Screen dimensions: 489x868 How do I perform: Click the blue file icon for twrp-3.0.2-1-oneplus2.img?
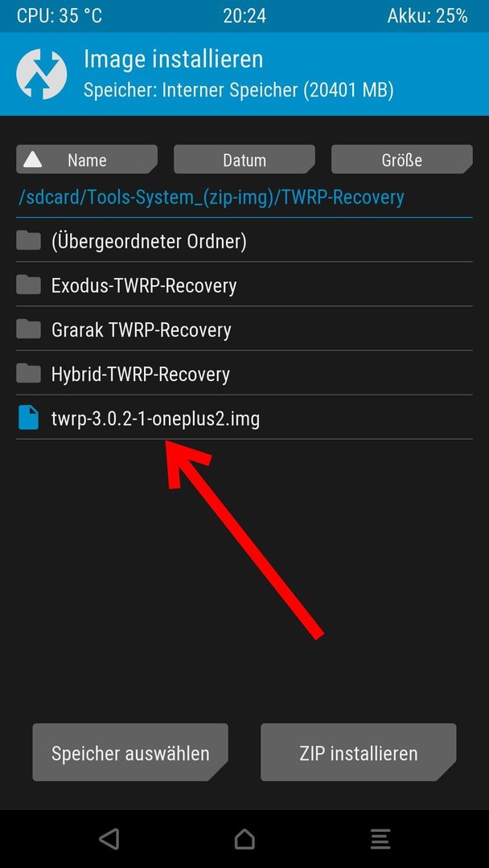(x=28, y=418)
